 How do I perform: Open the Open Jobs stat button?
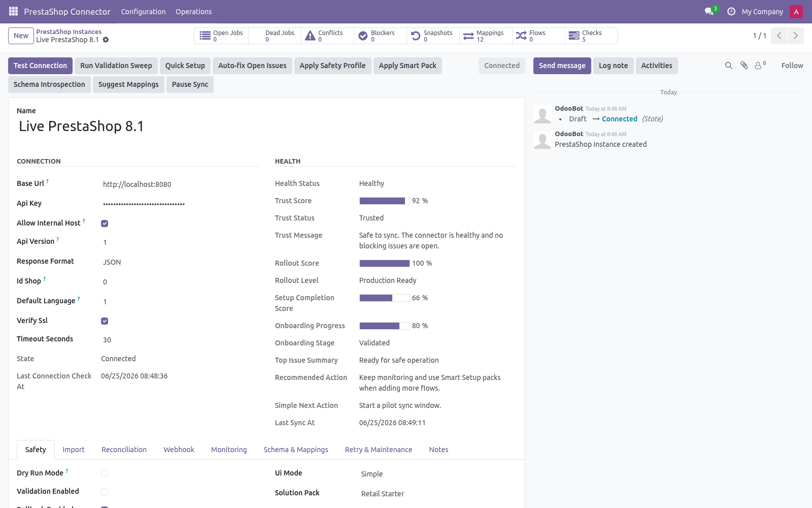click(x=222, y=36)
